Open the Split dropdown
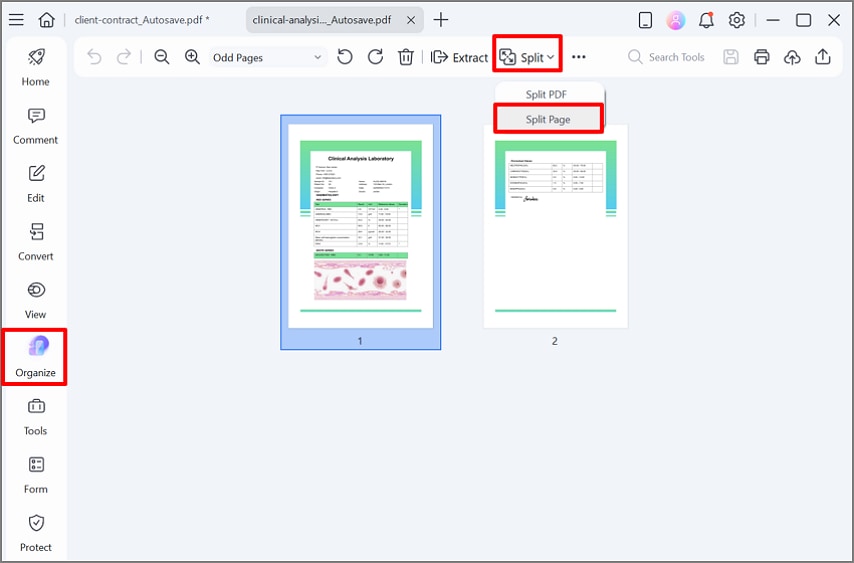This screenshot has height=563, width=854. click(527, 57)
